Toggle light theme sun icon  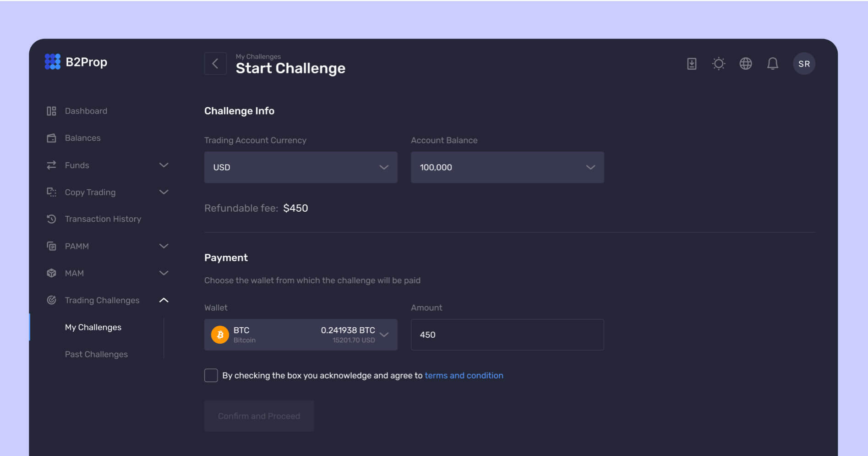pos(719,64)
